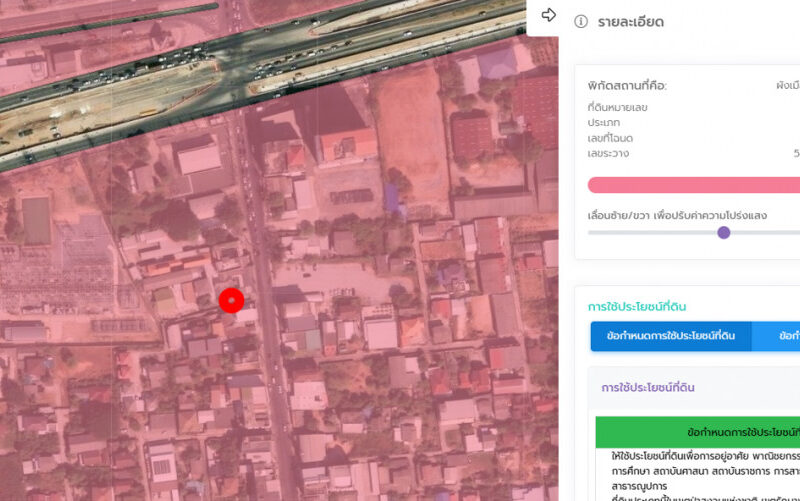Click the transparency slider track left of the knob
Viewport: 800px width, 501px height.
650,232
